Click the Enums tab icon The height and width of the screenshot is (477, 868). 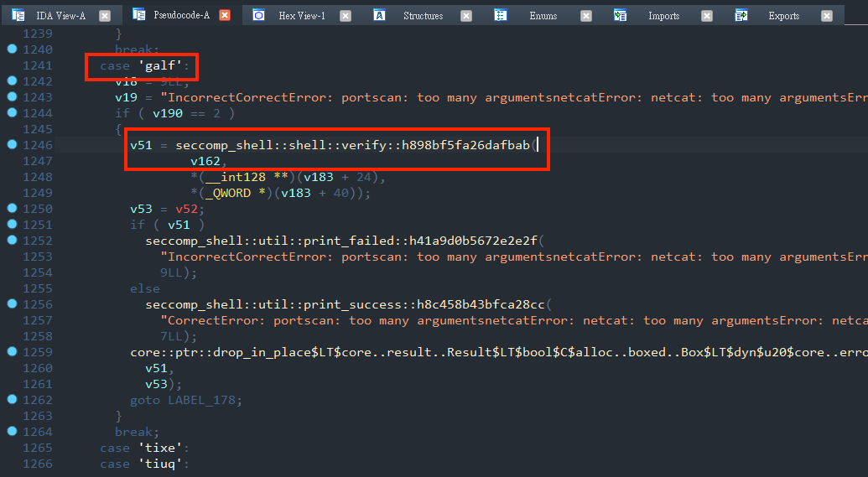tap(501, 15)
